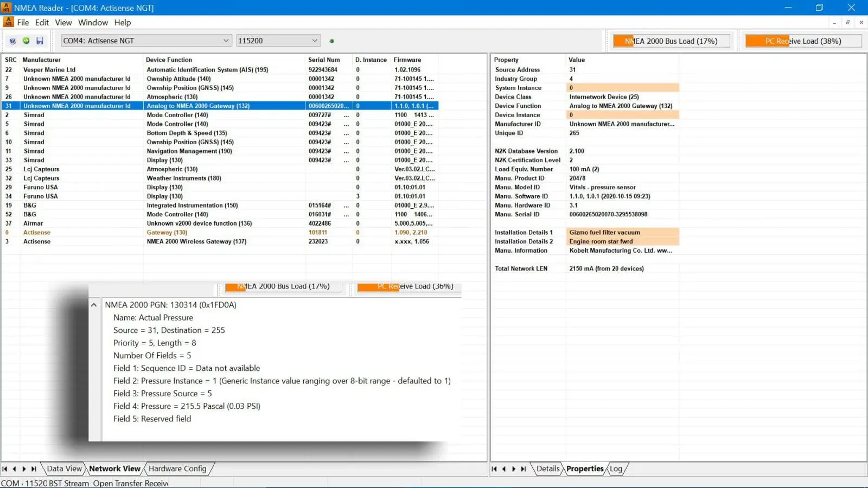Click the Manu. Serial ID value

coord(608,215)
